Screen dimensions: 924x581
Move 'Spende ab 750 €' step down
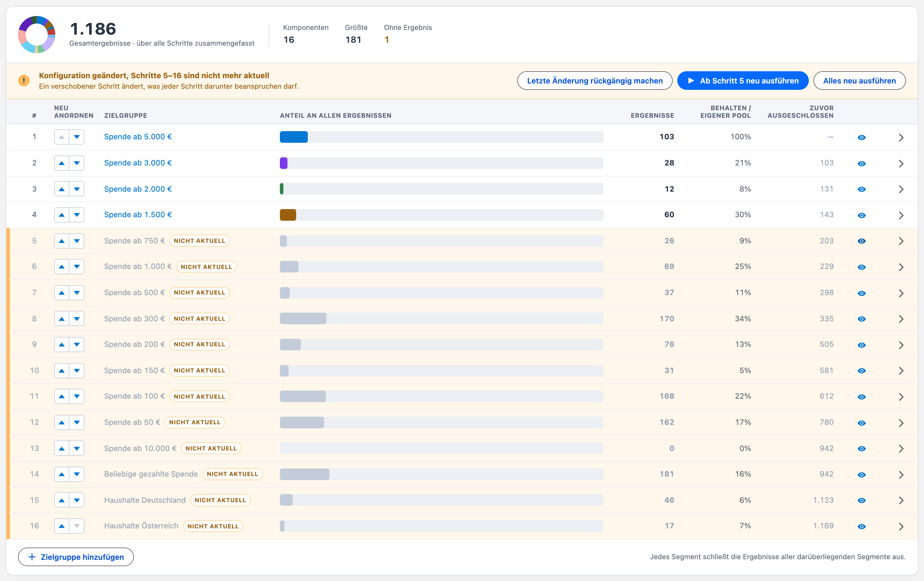pos(77,241)
